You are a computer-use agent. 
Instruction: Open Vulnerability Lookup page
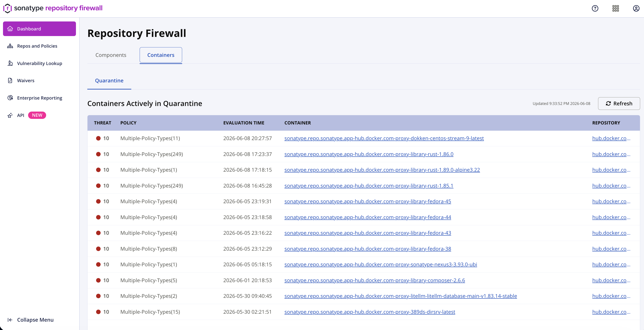click(39, 63)
